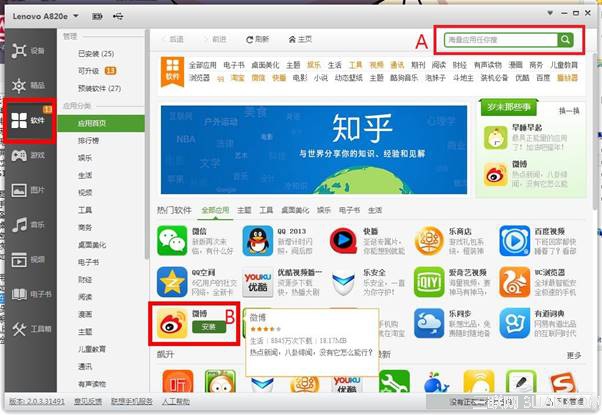The height and width of the screenshot is (415, 602).
Task: Select the 软件 (Software) sidebar section
Action: point(29,121)
